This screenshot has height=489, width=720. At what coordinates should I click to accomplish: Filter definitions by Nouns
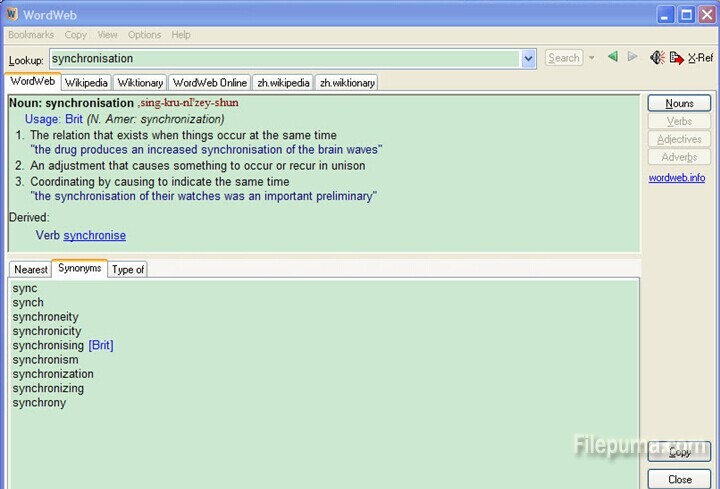click(x=679, y=103)
